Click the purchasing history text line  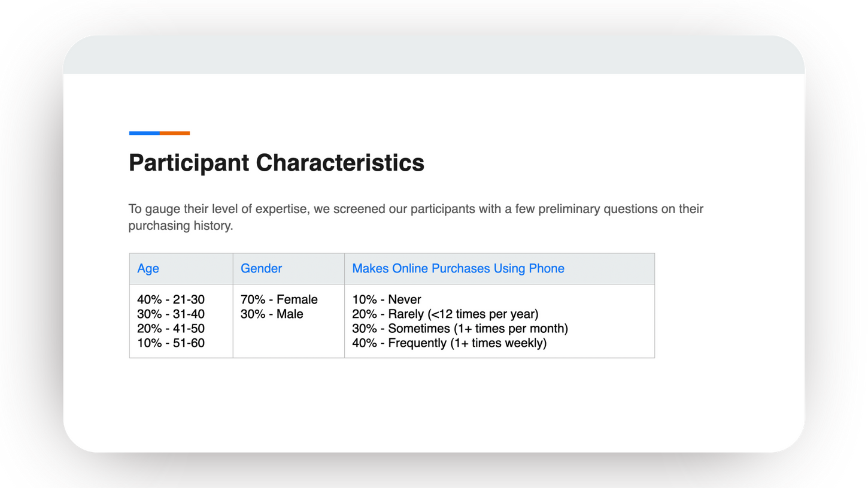click(x=180, y=226)
